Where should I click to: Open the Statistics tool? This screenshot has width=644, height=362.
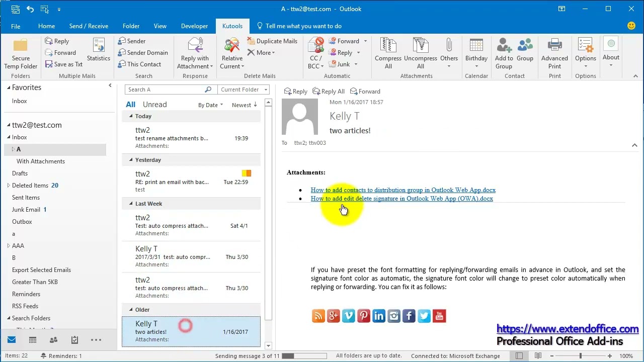(x=99, y=50)
